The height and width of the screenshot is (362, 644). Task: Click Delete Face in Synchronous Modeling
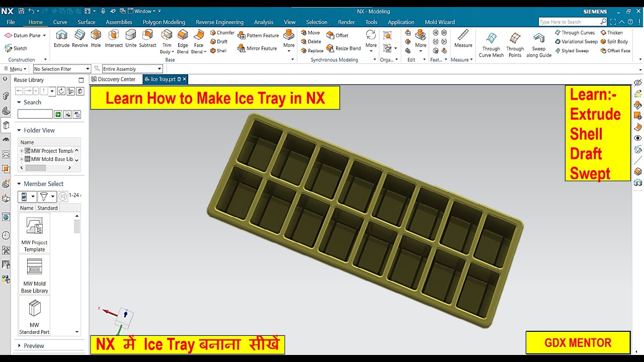pyautogui.click(x=311, y=42)
